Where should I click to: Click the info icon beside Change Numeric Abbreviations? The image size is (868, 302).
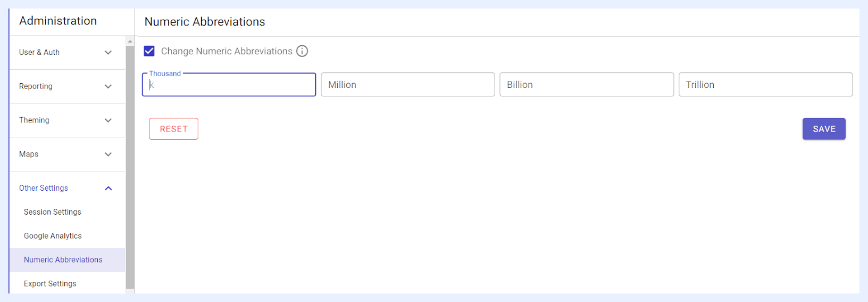(302, 51)
